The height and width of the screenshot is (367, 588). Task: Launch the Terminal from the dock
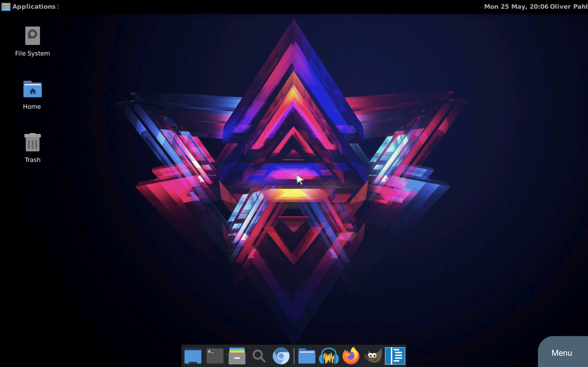[x=215, y=356]
